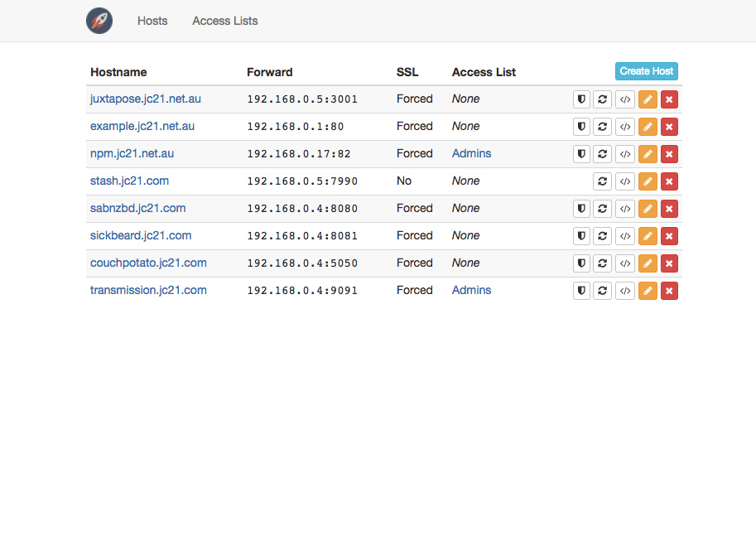Open the Access Lists menu item
Image resolution: width=756 pixels, height=560 pixels.
225,21
